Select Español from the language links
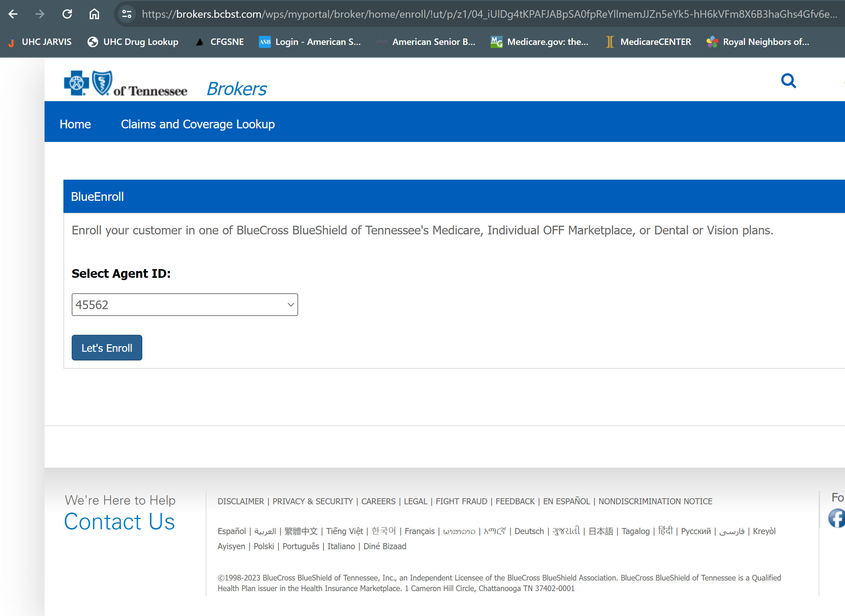Screen dimensions: 845x616 point(231,531)
